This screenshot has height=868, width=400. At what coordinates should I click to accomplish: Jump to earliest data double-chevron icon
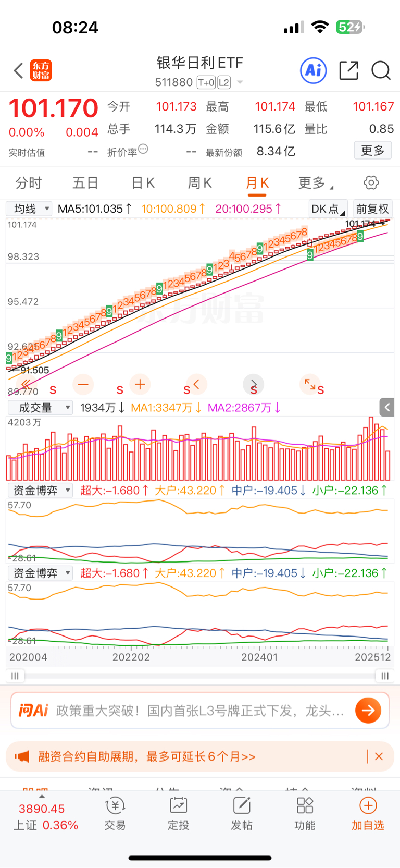point(26,385)
